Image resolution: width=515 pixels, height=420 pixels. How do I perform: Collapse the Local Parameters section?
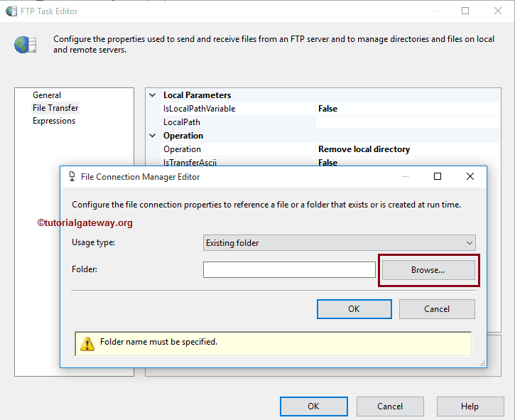pyautogui.click(x=153, y=95)
